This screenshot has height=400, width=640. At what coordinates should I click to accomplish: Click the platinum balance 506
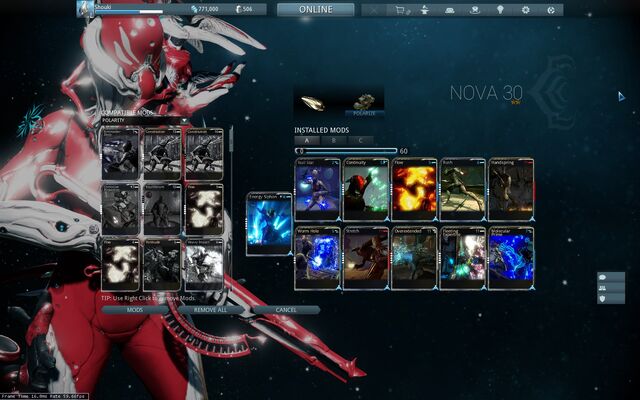coord(244,9)
